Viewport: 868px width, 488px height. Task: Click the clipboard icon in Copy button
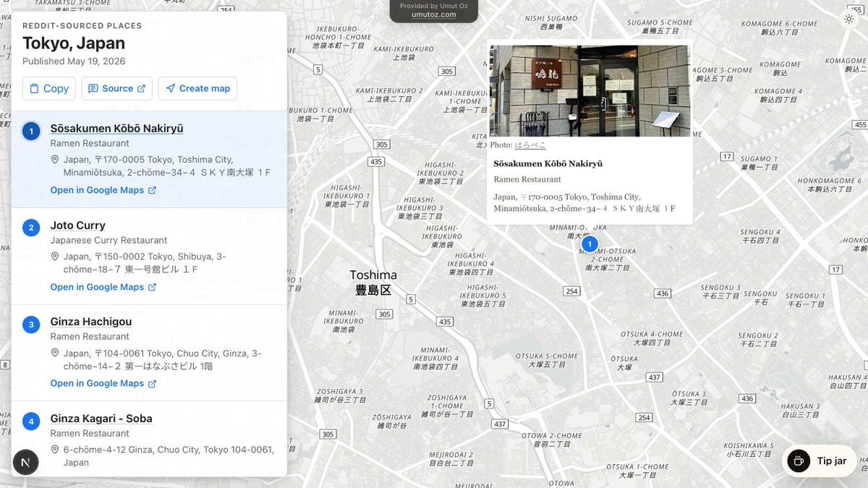tap(33, 88)
